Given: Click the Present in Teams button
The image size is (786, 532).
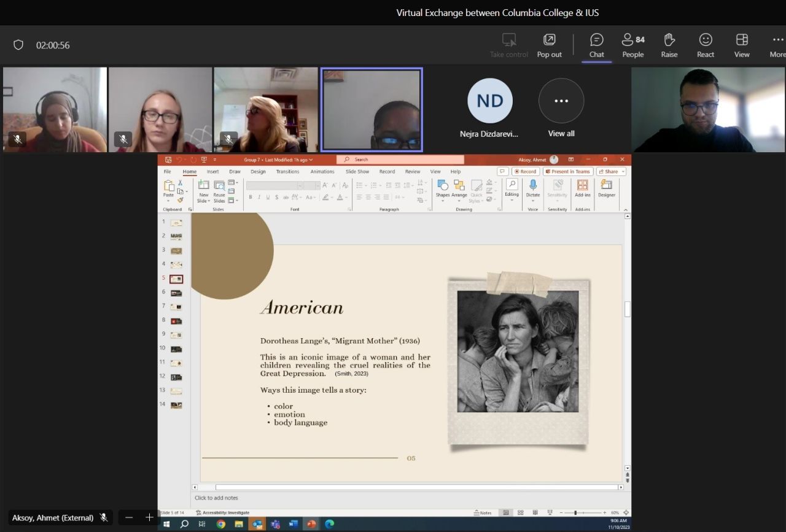Looking at the screenshot, I should tap(567, 172).
